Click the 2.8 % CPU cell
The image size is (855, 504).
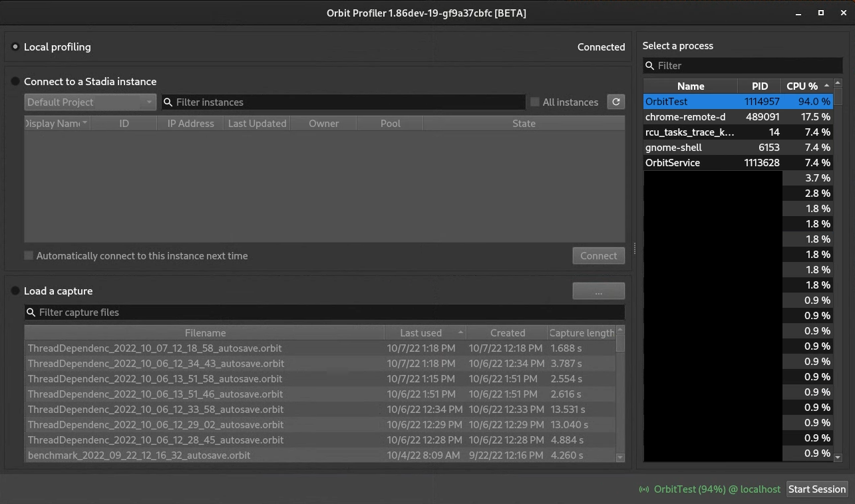(808, 193)
